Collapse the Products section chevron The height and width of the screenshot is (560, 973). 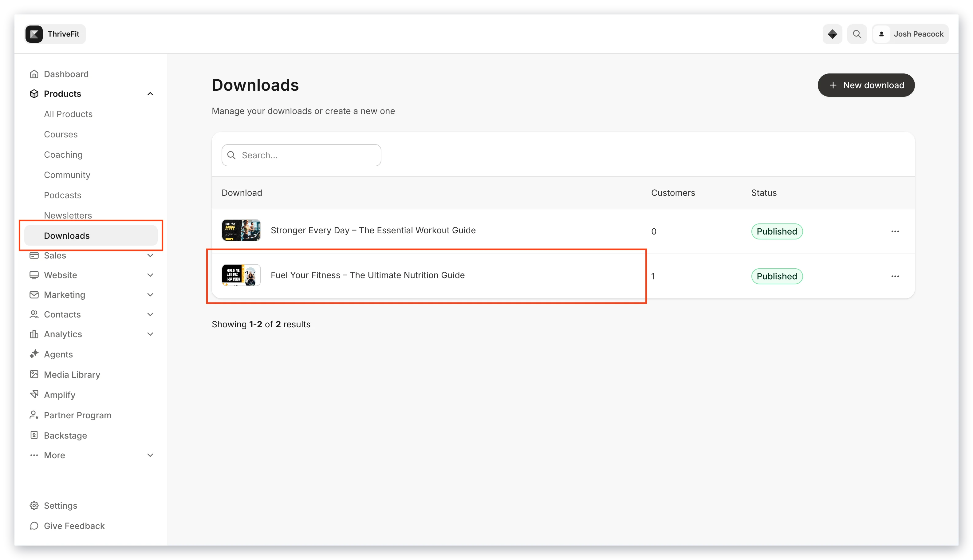150,94
